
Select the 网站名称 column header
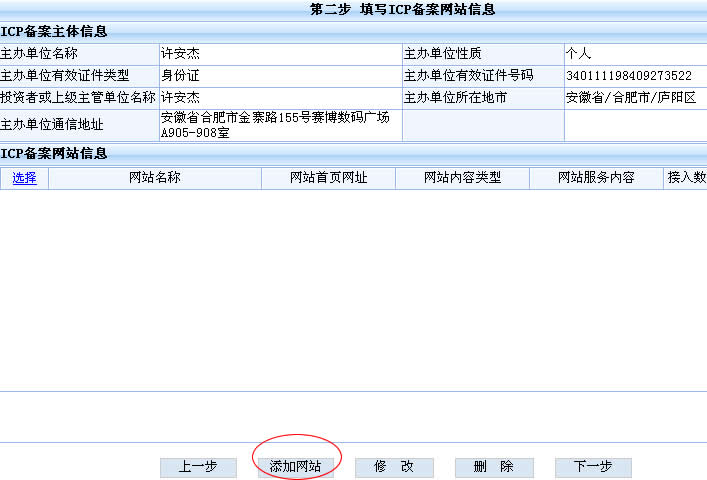click(155, 178)
